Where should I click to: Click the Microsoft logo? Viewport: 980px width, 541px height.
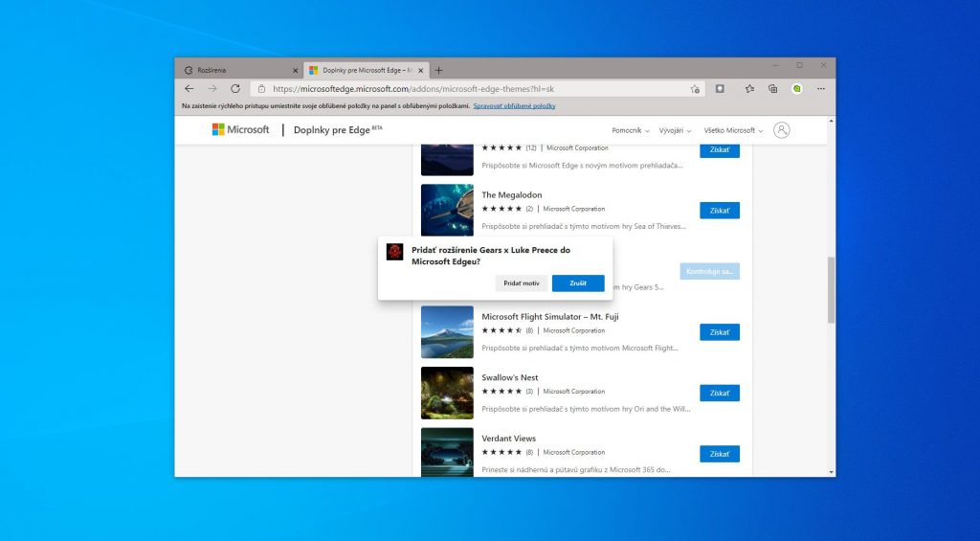(x=240, y=129)
